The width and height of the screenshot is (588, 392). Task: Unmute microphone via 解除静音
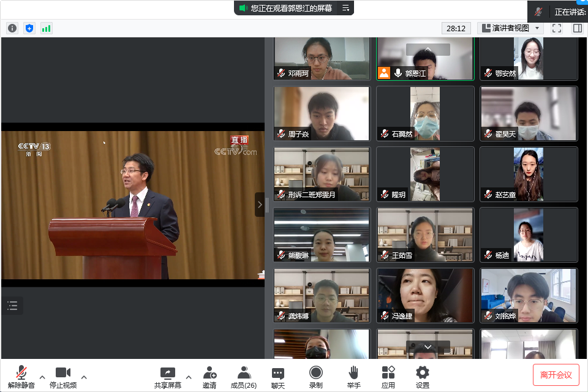coord(21,377)
